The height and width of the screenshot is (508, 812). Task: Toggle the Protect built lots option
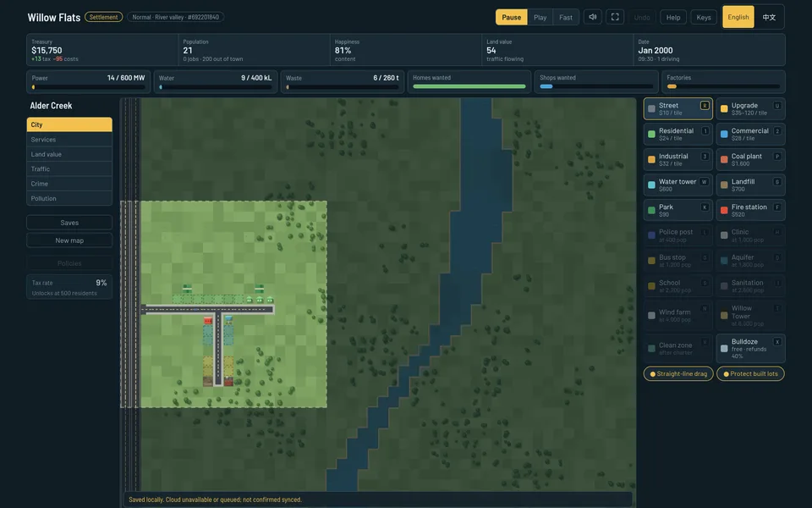pyautogui.click(x=750, y=373)
